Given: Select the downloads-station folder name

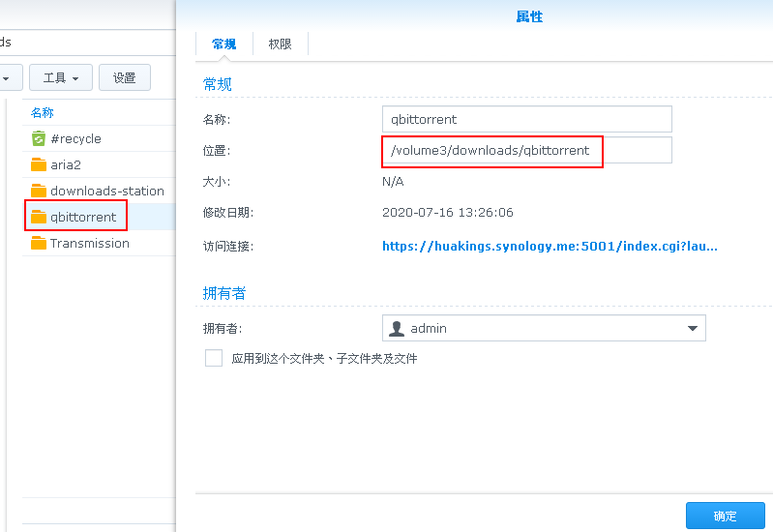Looking at the screenshot, I should coord(107,191).
